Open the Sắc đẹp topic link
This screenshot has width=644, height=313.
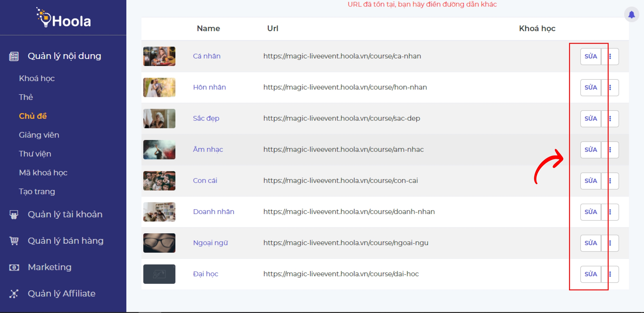click(x=206, y=118)
